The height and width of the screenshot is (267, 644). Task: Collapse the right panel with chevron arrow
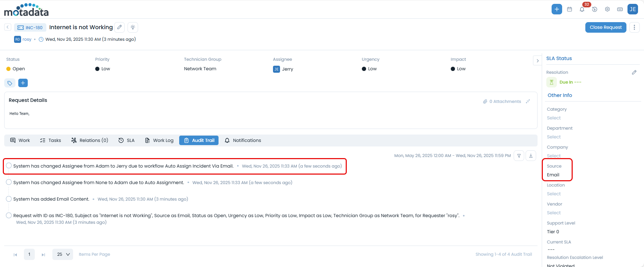coord(537,61)
